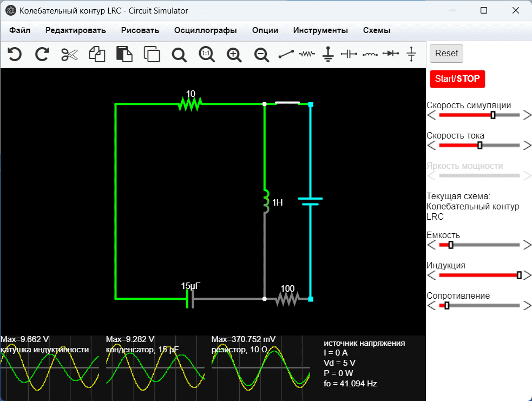The width and height of the screenshot is (532, 401).
Task: Click the scissors Cut icon
Action: [x=70, y=54]
